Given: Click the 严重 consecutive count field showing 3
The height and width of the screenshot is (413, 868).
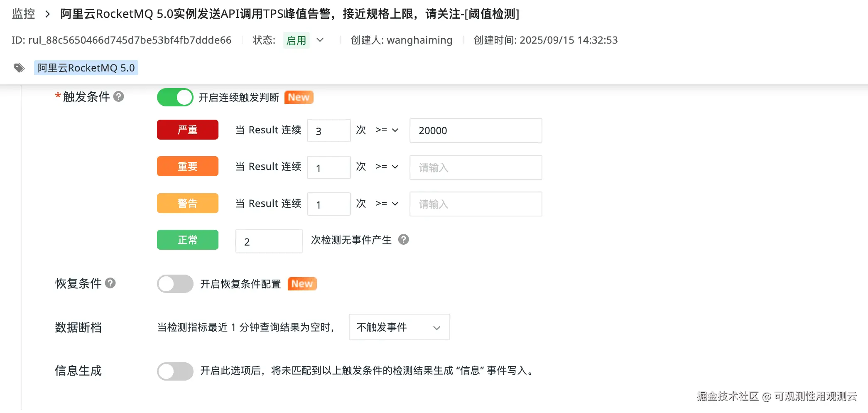Looking at the screenshot, I should point(329,130).
